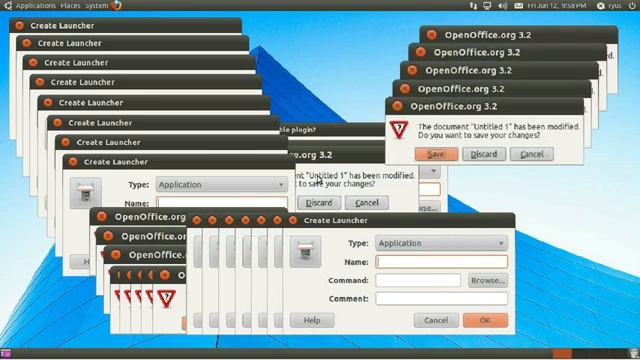Click Discard next to the Save button
640x360 pixels.
pyautogui.click(x=484, y=154)
